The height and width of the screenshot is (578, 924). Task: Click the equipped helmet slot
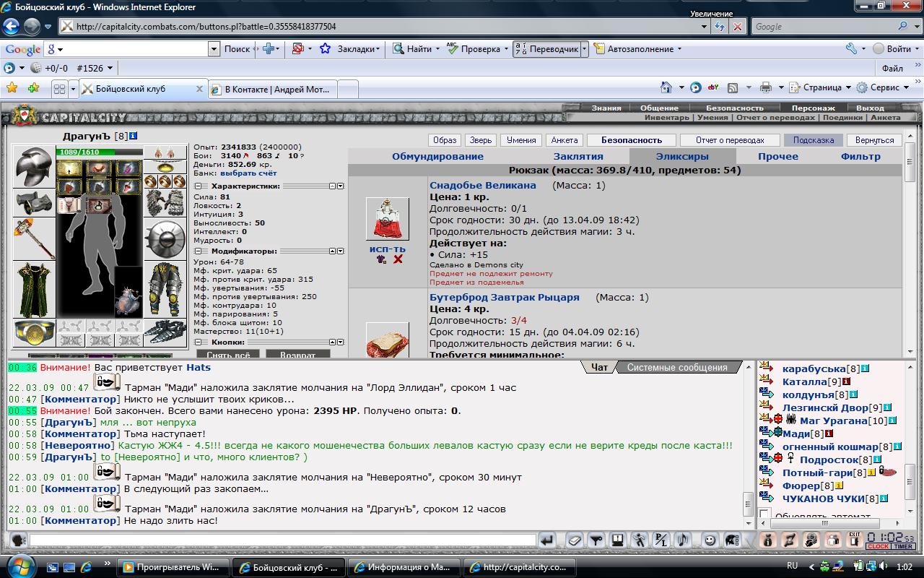[34, 166]
